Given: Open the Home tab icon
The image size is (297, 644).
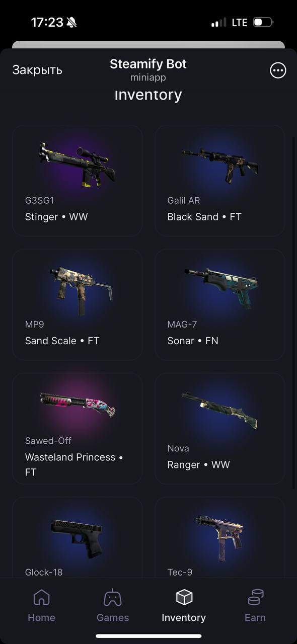Looking at the screenshot, I should (41, 598).
